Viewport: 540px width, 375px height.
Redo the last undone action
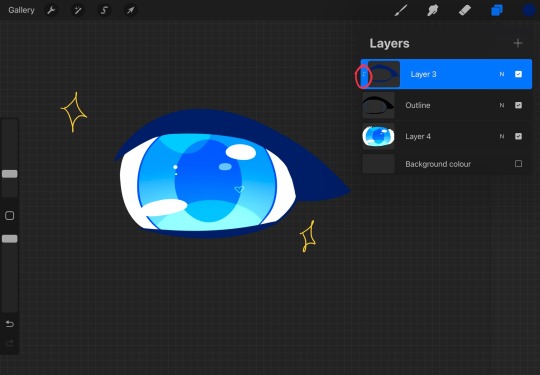pyautogui.click(x=10, y=343)
